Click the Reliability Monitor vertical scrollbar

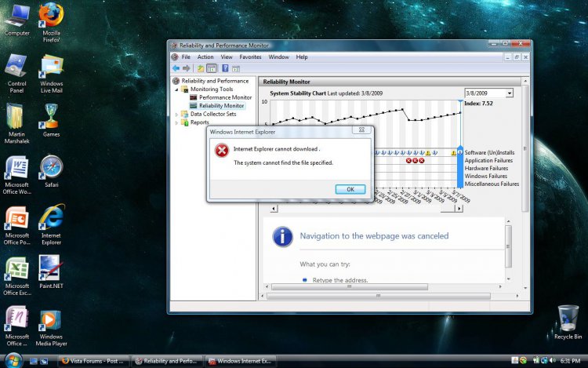[x=525, y=148]
